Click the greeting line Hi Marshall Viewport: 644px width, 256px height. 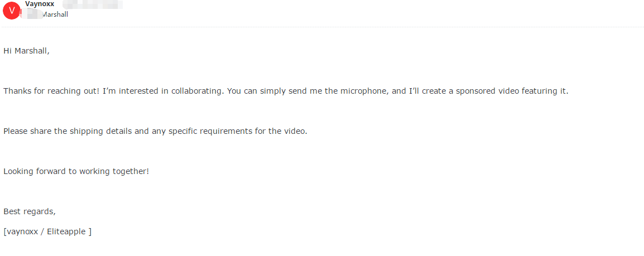pos(26,51)
